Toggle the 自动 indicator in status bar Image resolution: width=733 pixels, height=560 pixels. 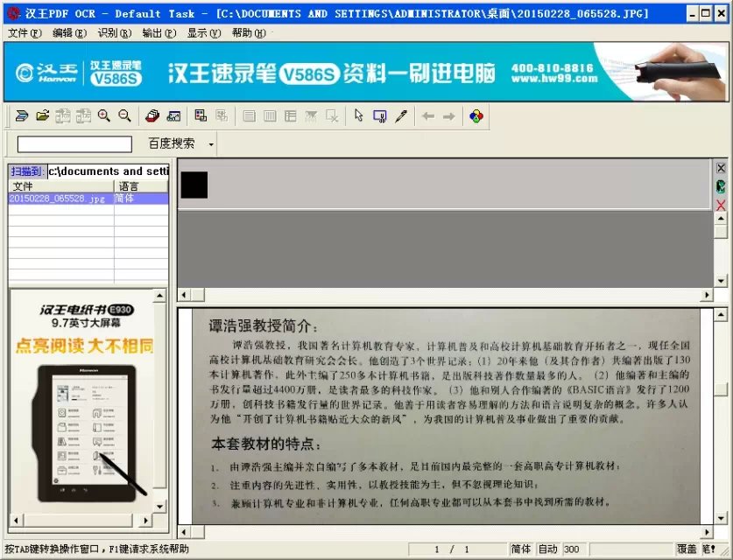coord(547,549)
